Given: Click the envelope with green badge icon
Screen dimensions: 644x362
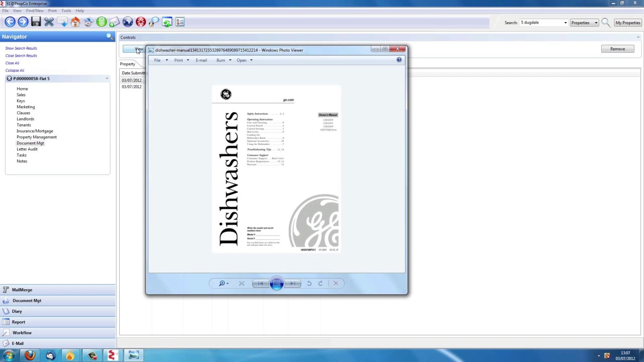Looking at the screenshot, I should point(114,22).
